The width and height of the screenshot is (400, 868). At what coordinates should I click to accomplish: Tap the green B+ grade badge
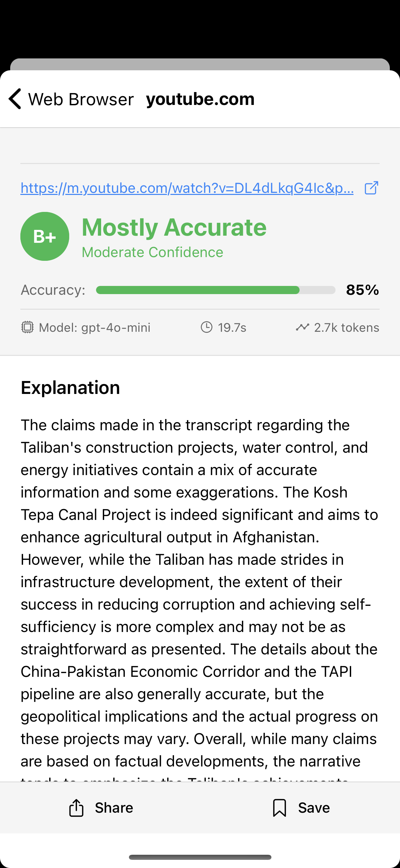point(45,236)
